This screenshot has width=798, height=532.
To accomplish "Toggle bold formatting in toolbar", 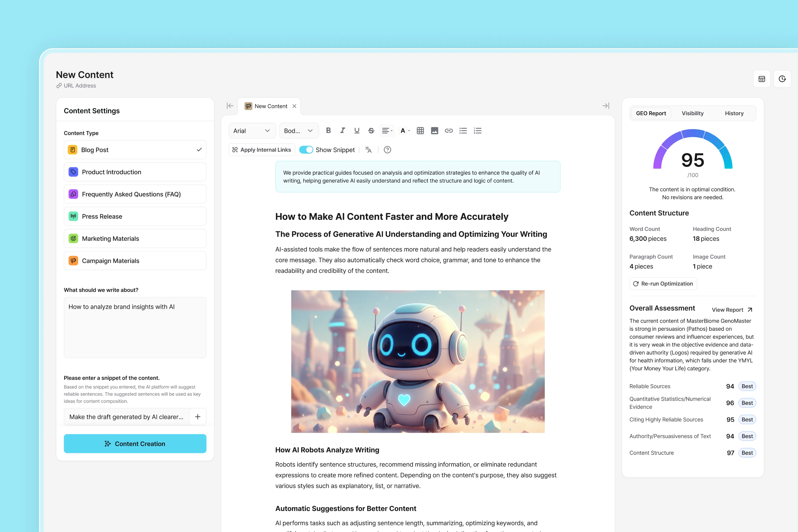I will click(328, 131).
